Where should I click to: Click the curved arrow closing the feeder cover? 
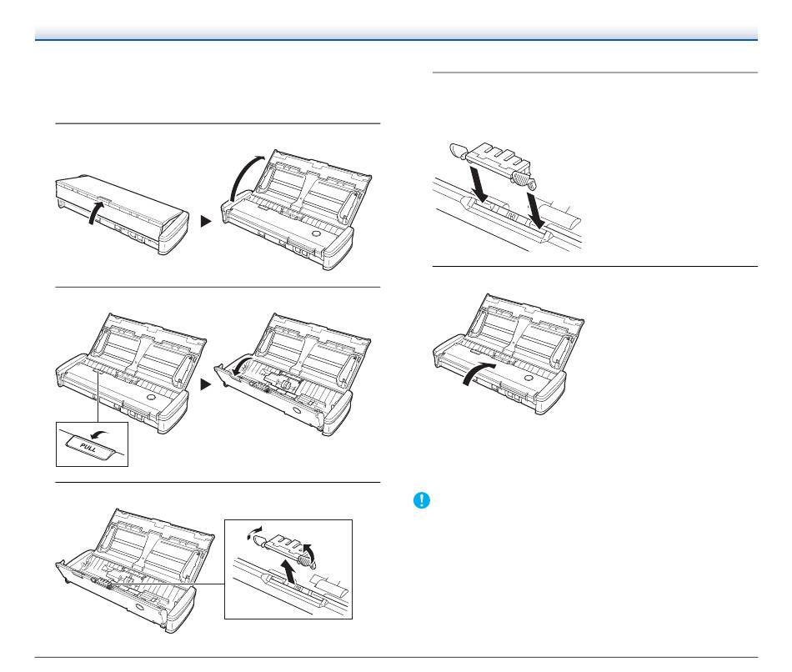point(479,374)
